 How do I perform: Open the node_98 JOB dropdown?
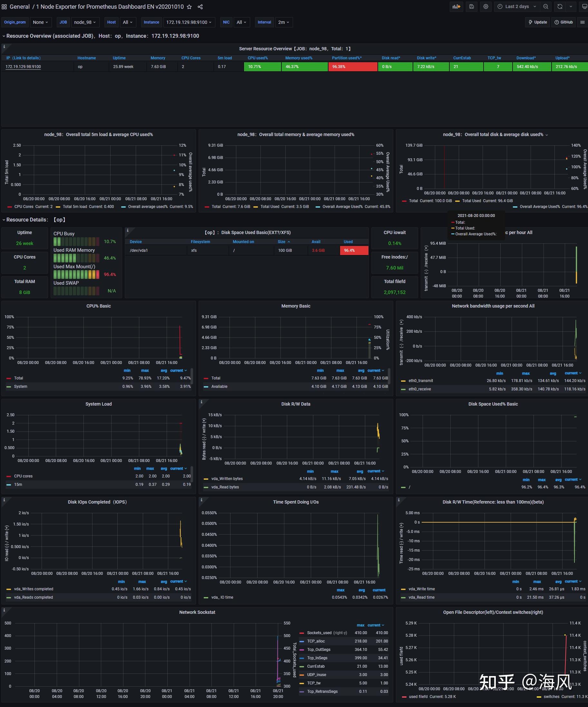coord(85,22)
